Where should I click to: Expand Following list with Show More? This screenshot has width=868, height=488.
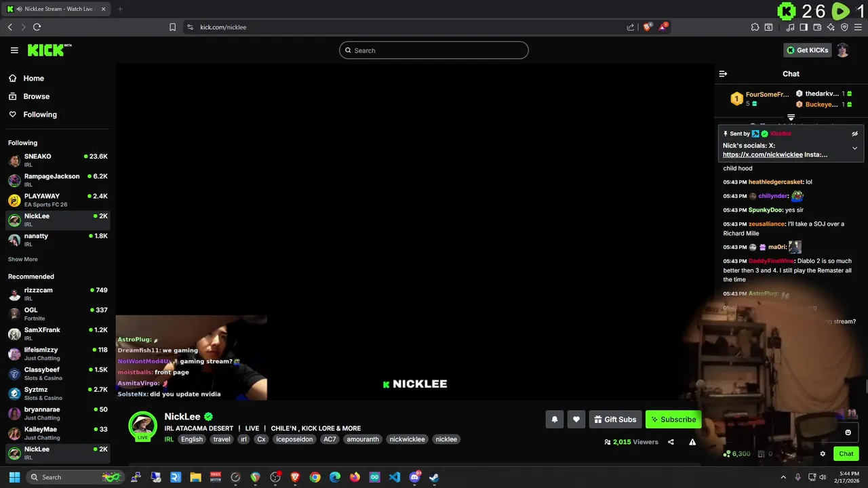(23, 260)
